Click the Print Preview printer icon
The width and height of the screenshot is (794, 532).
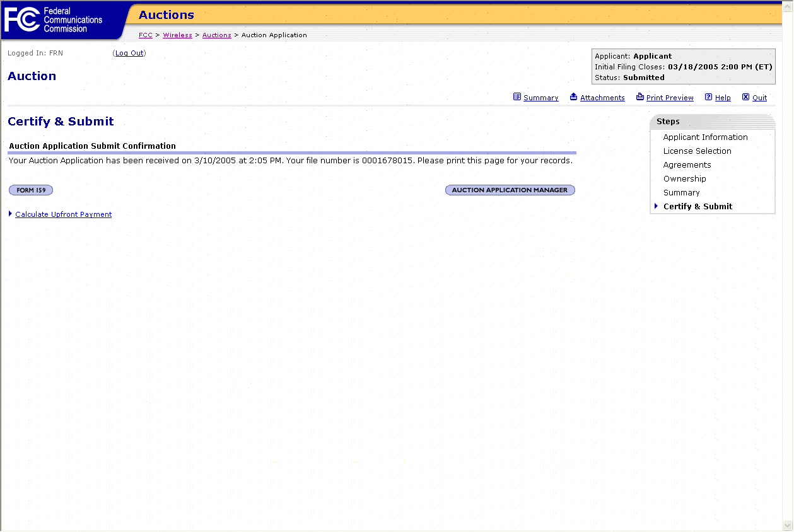coord(640,97)
